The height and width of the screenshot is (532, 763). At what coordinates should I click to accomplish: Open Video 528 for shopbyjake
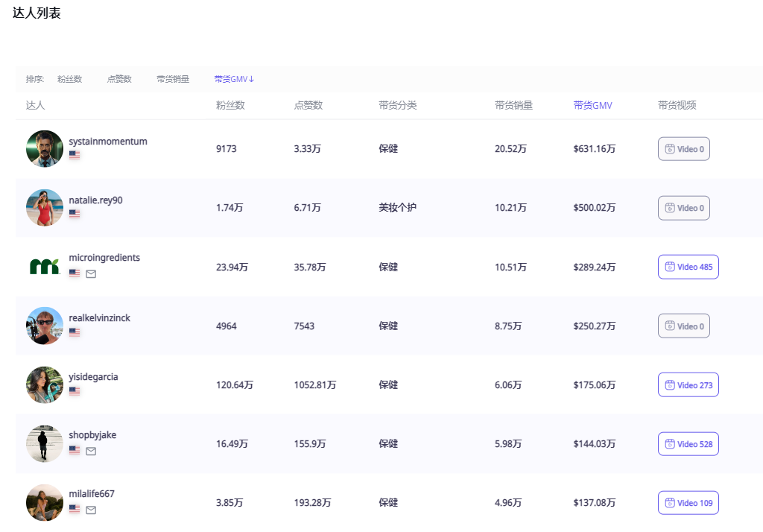(x=688, y=444)
